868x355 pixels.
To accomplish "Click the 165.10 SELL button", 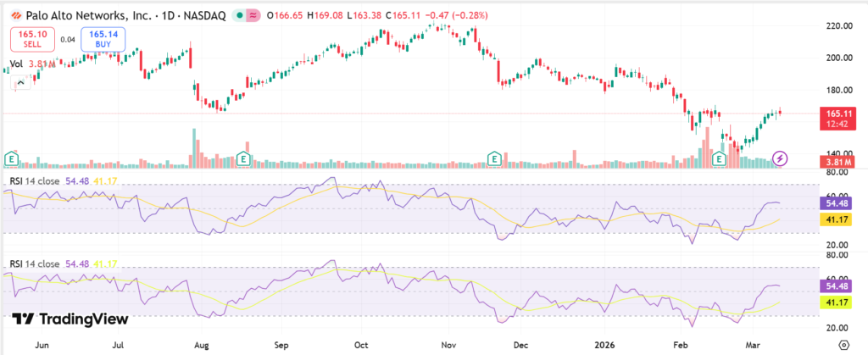I will click(32, 38).
